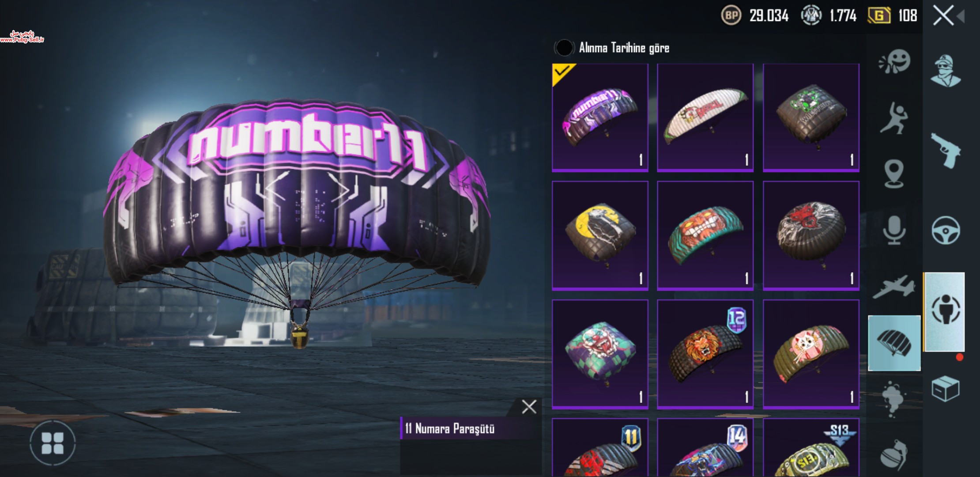Switch to the steering wheel vehicles tab
Viewport: 980px width, 477px height.
pyautogui.click(x=946, y=230)
